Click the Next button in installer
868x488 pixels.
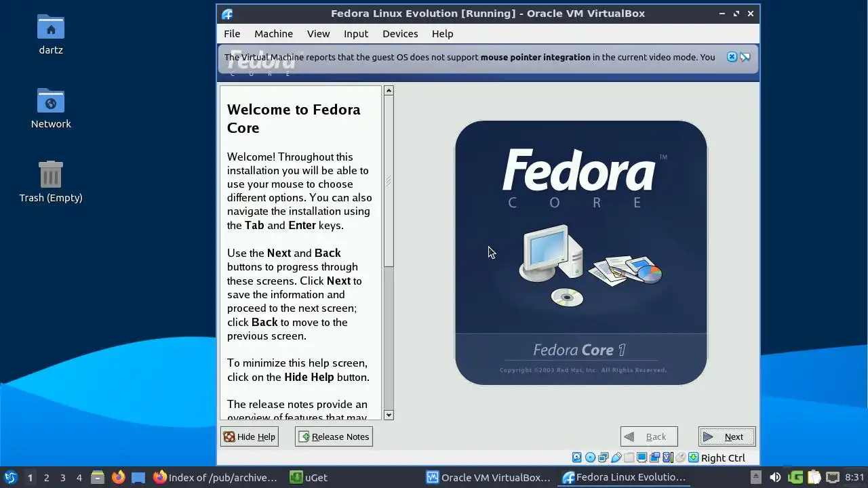click(727, 436)
